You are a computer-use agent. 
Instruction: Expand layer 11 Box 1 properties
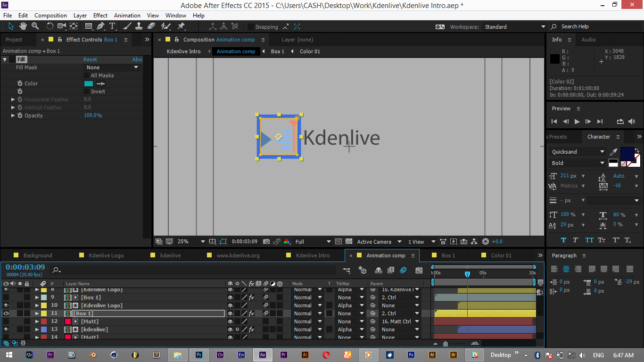[x=37, y=313]
